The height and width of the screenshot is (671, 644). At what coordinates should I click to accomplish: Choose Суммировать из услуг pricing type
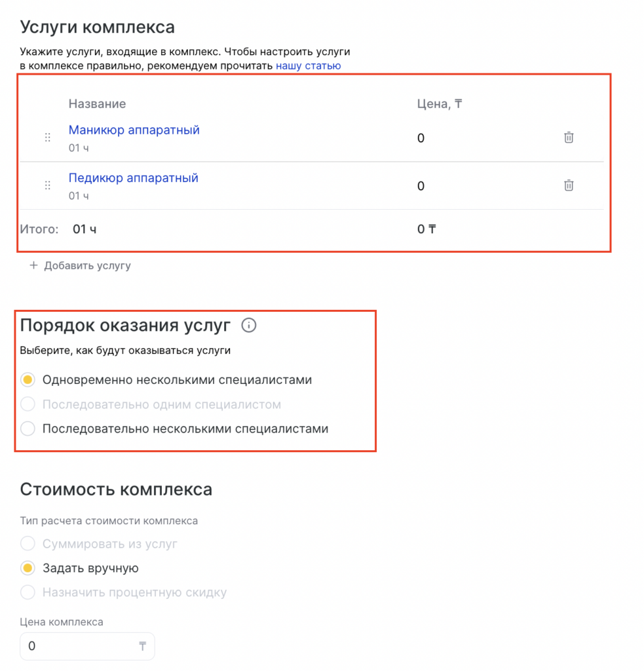click(x=28, y=544)
